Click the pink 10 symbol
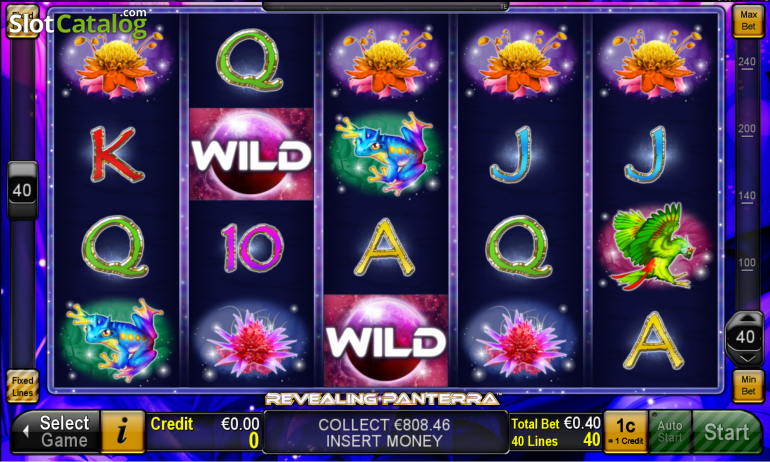This screenshot has width=770, height=462. pos(251,247)
